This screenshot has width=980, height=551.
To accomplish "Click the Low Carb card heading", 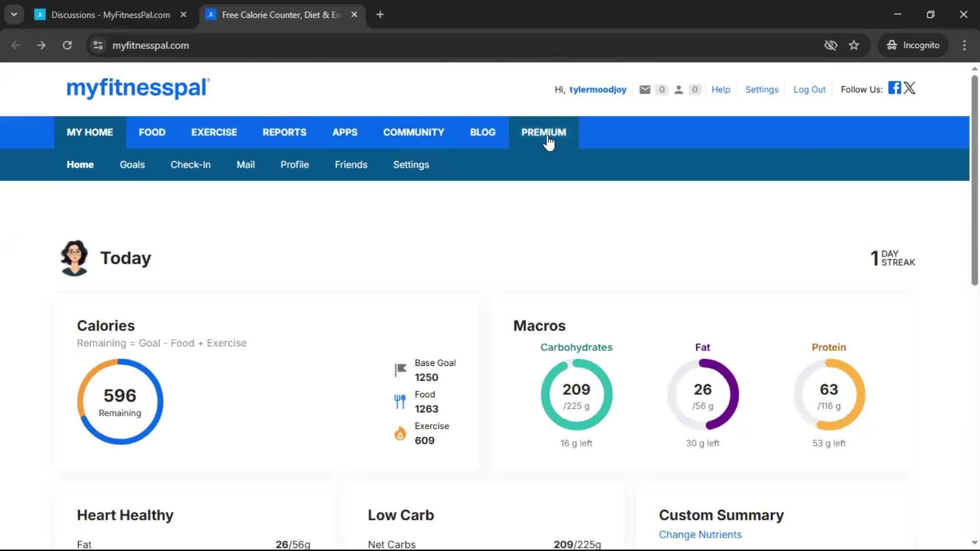I will tap(401, 515).
